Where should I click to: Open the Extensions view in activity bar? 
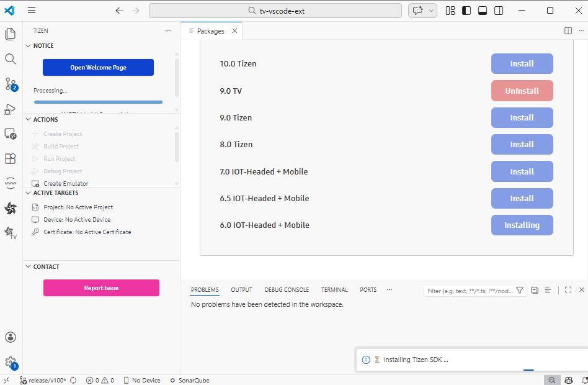pyautogui.click(x=11, y=158)
